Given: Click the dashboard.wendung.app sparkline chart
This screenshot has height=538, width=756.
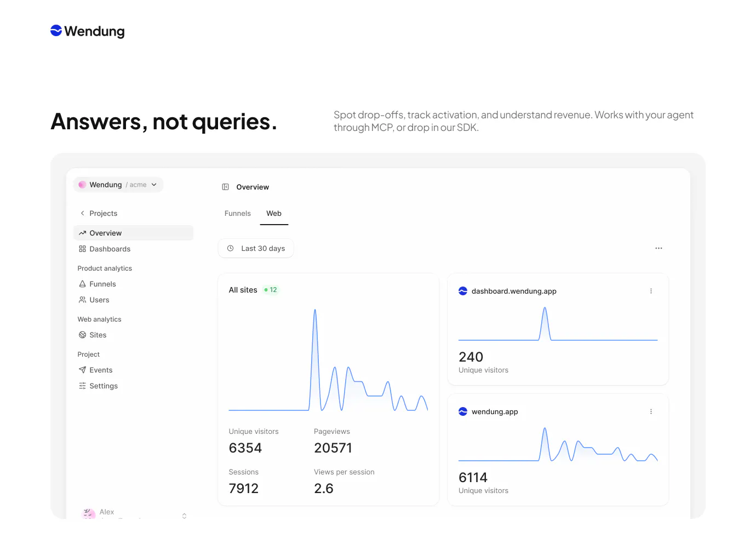Looking at the screenshot, I should click(x=558, y=324).
